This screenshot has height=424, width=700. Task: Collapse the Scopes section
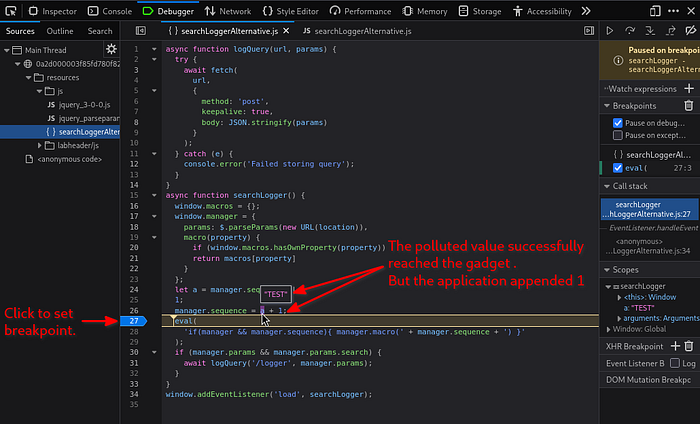607,270
